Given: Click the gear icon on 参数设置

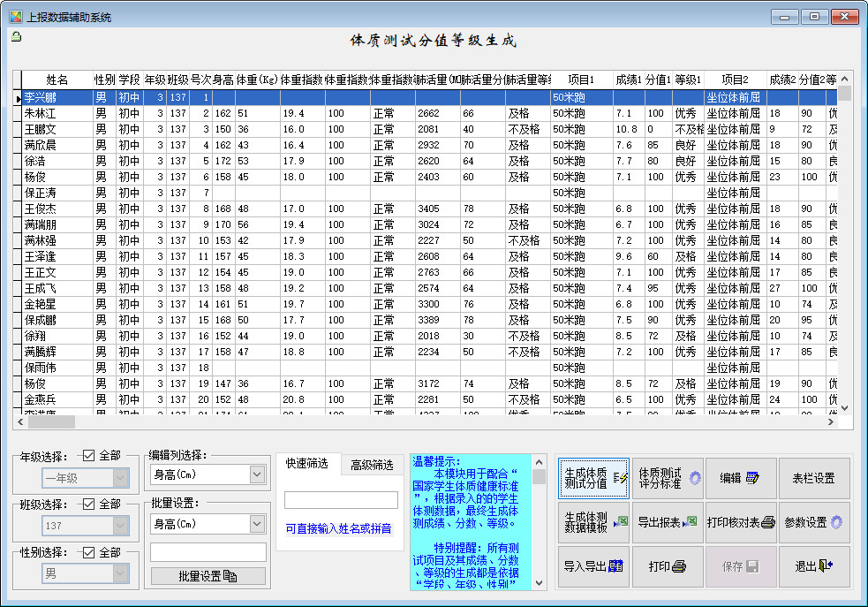Looking at the screenshot, I should coord(836,522).
